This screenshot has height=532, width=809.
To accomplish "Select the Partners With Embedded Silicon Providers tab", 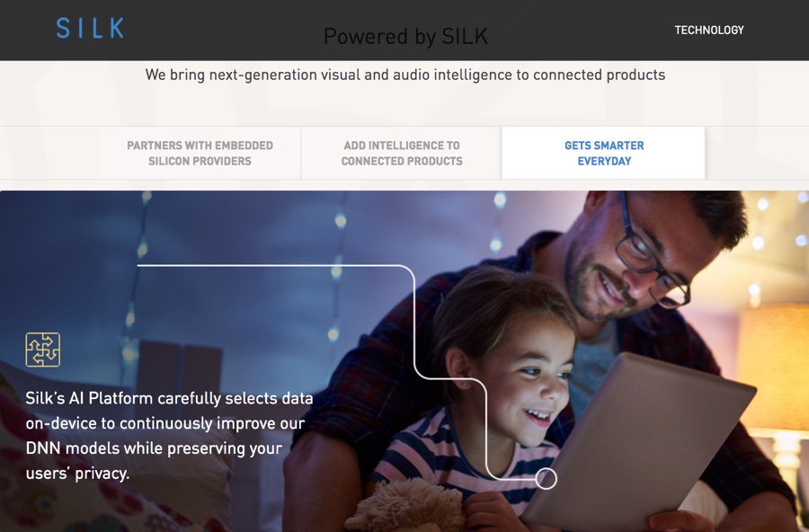I will (200, 154).
